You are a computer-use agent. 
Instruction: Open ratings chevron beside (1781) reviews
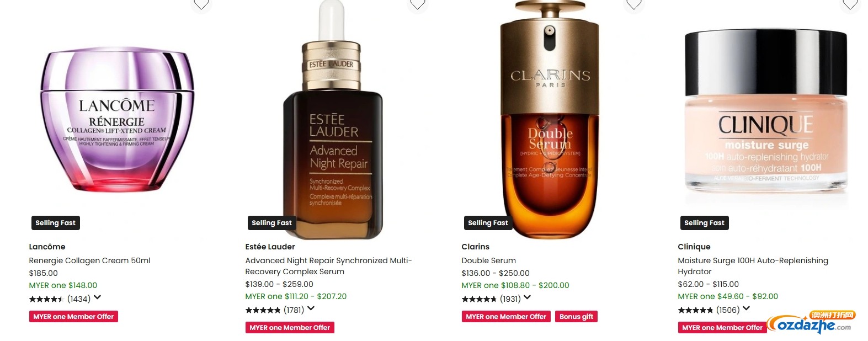[311, 309]
